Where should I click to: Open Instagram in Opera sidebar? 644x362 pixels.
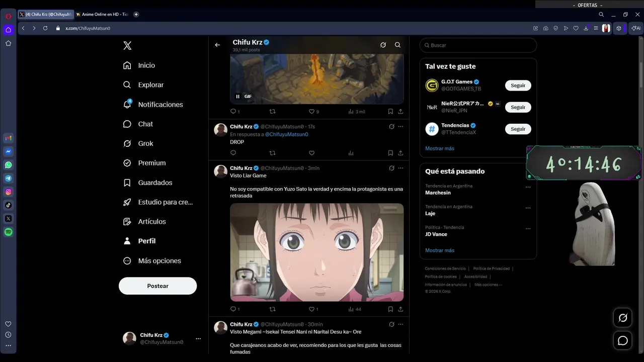(x=9, y=192)
